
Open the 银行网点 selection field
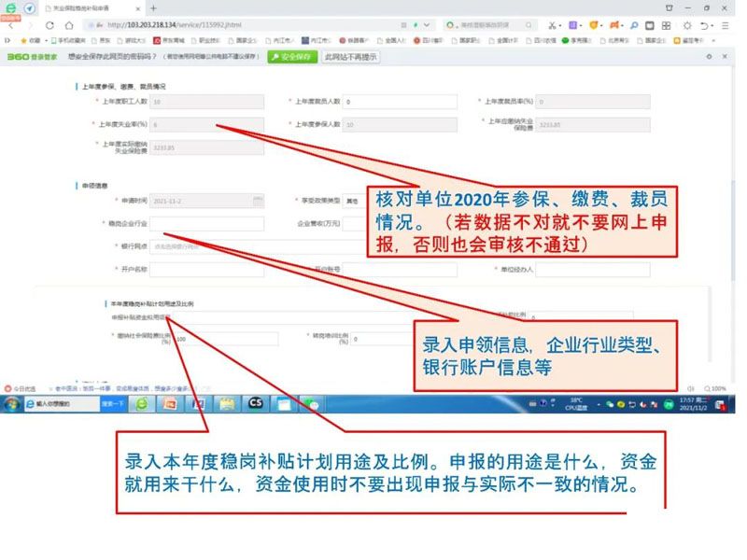252,246
